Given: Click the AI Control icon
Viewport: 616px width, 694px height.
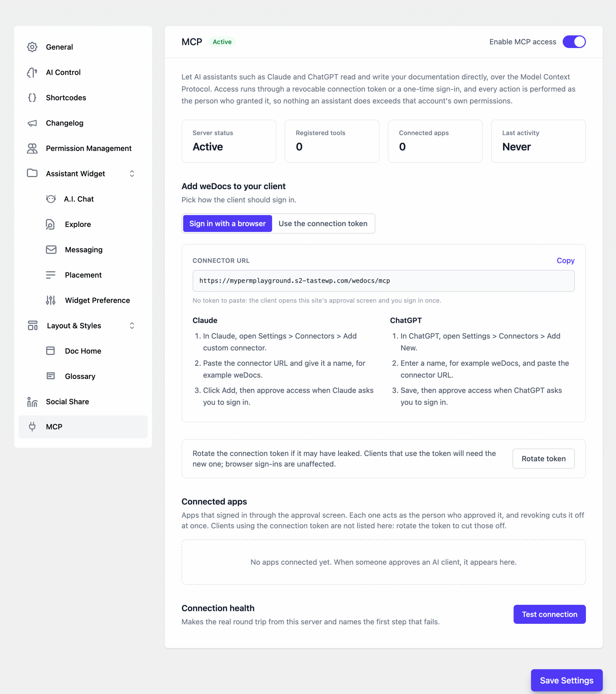Looking at the screenshot, I should (x=32, y=72).
